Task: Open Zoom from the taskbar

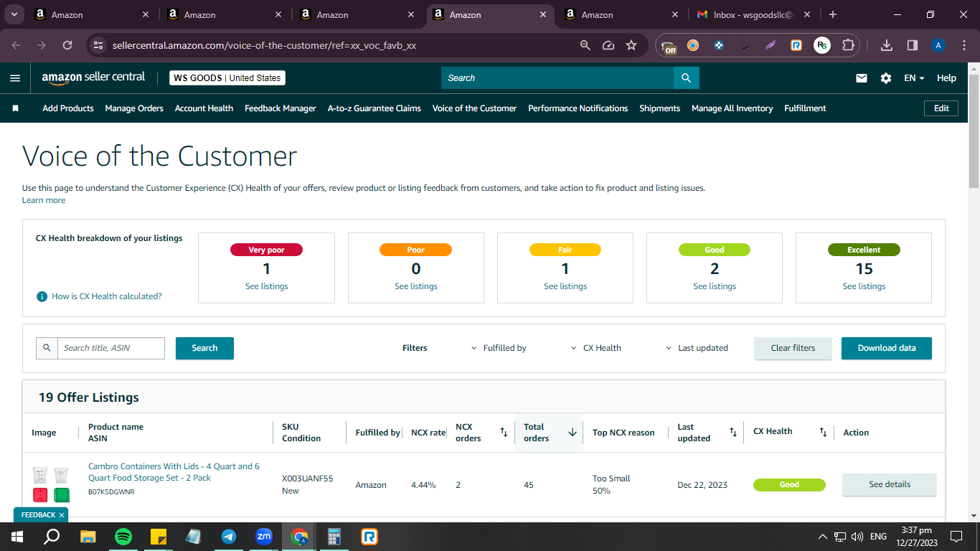Action: pos(264,537)
